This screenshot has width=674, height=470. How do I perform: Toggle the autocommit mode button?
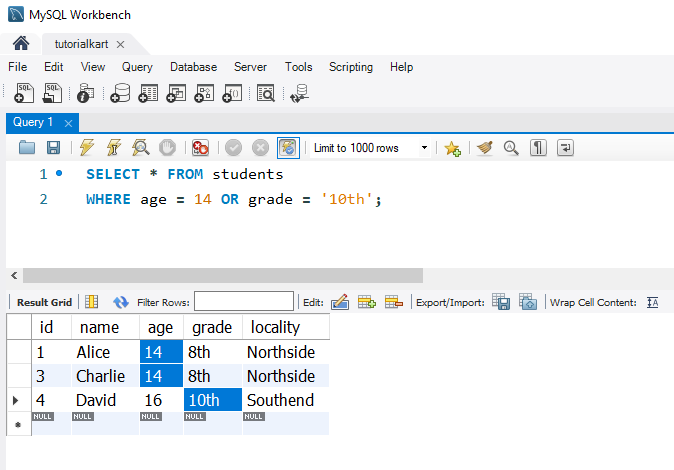[x=288, y=147]
